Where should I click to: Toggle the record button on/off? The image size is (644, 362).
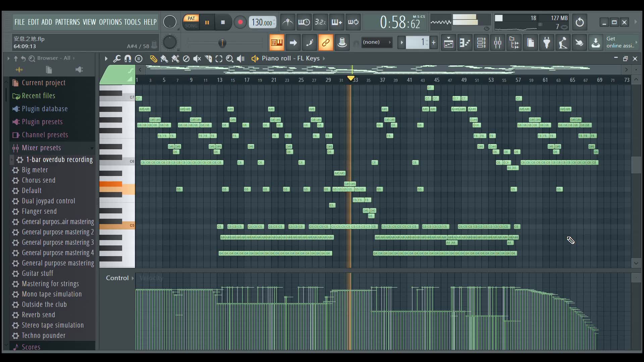point(240,22)
